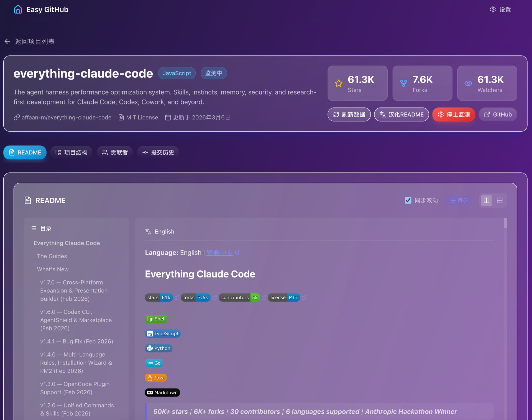The width and height of the screenshot is (532, 420).
Task: Click the license MIT badge
Action: tap(284, 297)
